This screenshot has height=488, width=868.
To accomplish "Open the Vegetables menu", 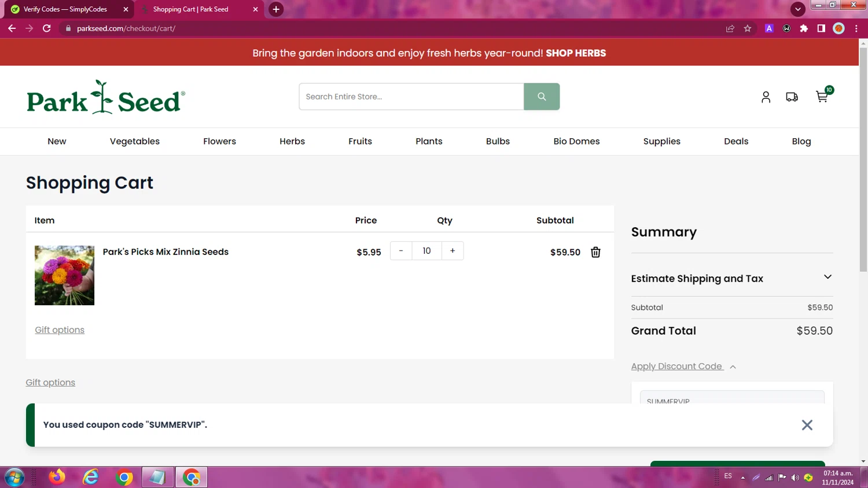I will pos(135,142).
